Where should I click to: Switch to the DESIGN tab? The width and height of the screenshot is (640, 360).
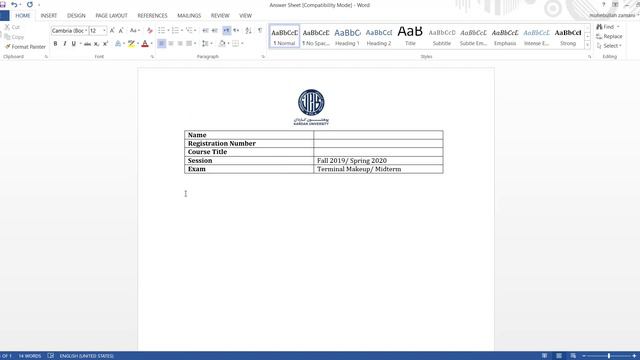point(76,16)
